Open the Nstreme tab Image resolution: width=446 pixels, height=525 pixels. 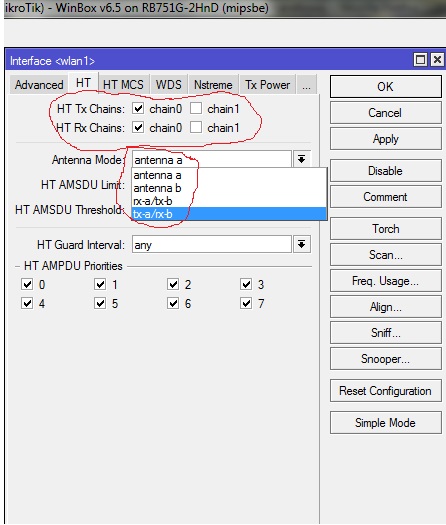[213, 85]
